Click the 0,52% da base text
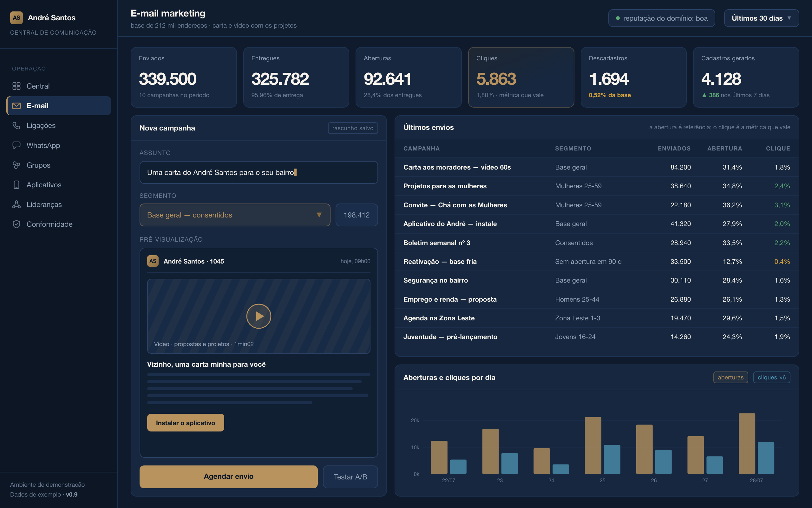Screen dimensions: 812x508 [x=610, y=95]
